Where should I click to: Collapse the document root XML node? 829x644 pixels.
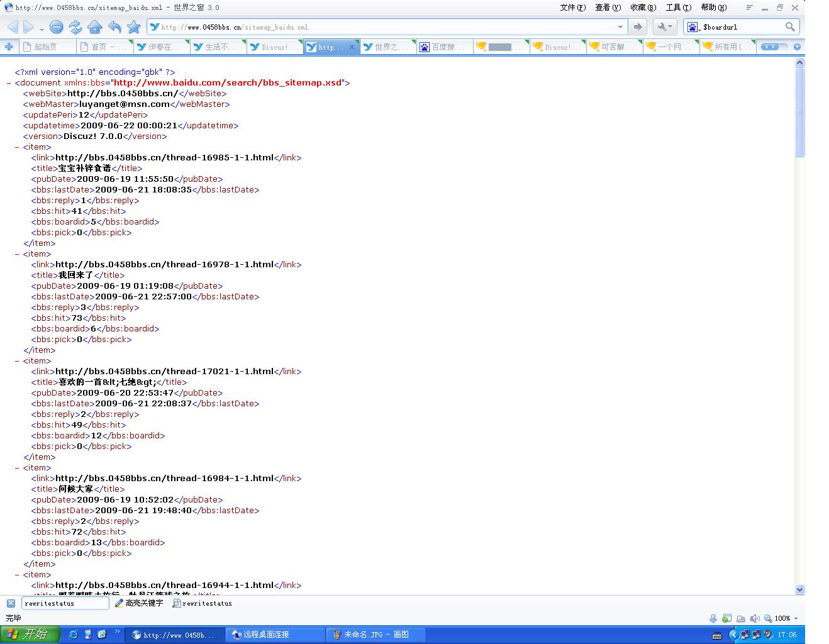9,83
